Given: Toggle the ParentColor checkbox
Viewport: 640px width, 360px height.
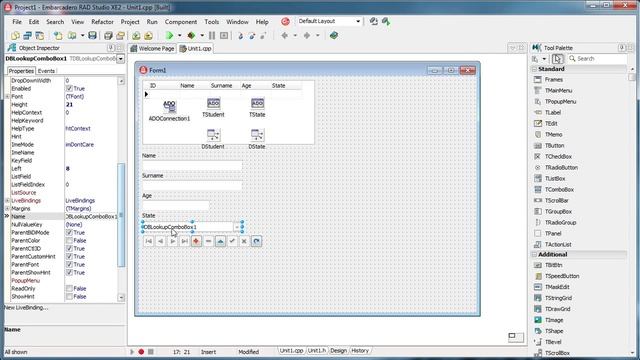Looking at the screenshot, I should pos(69,240).
